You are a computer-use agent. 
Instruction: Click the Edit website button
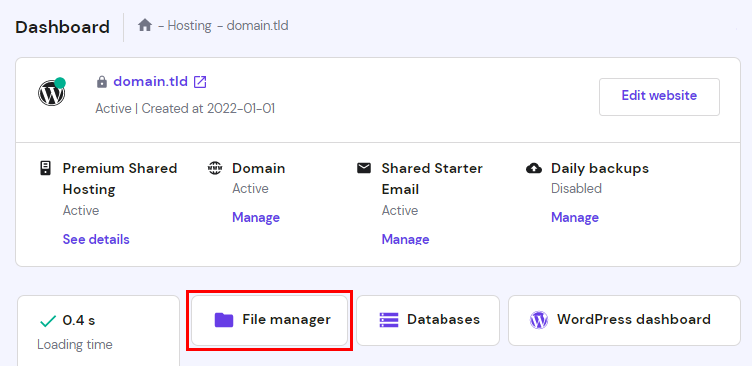pyautogui.click(x=659, y=96)
